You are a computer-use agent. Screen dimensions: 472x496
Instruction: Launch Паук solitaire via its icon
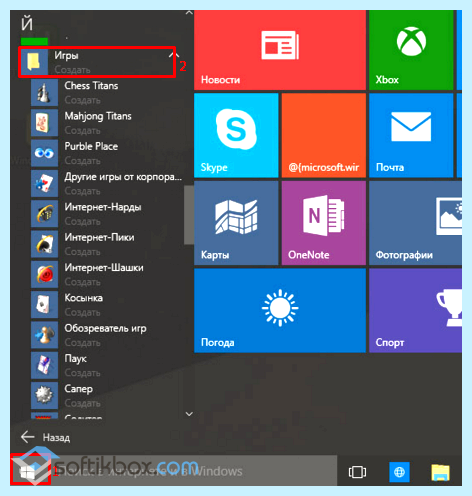pos(44,365)
